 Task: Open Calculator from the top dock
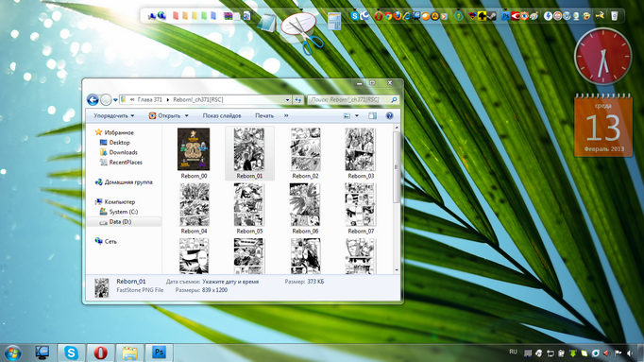tap(334, 21)
